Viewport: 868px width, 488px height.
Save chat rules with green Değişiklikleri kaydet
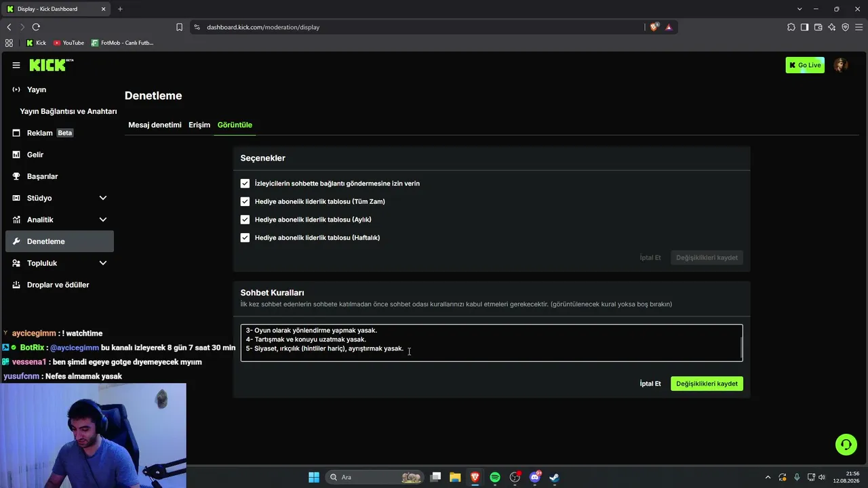coord(707,384)
